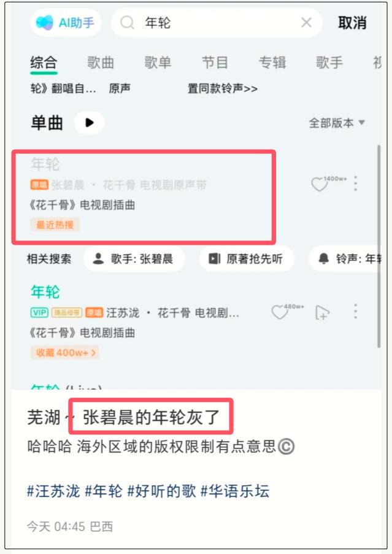
Task: Expand the 全部版本 dropdown
Action: [x=337, y=123]
